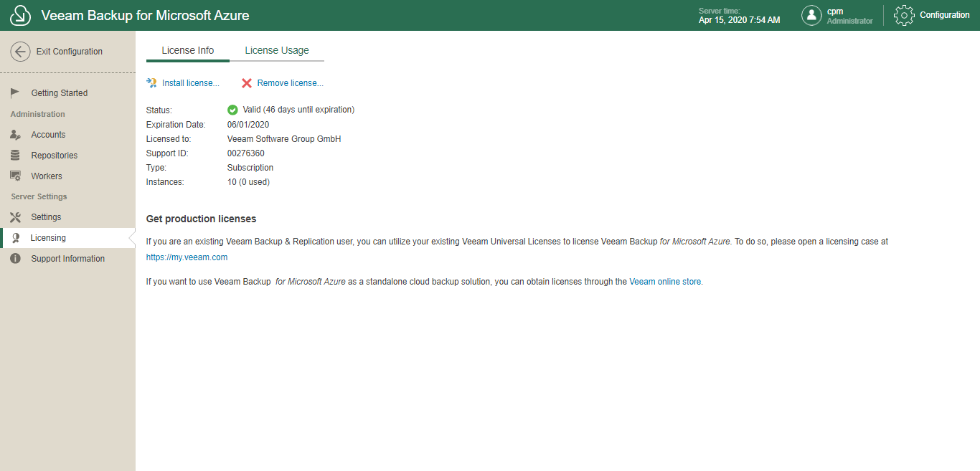Screen dimensions: 980x471
Task: Click the red X Remove license icon
Action: (247, 83)
